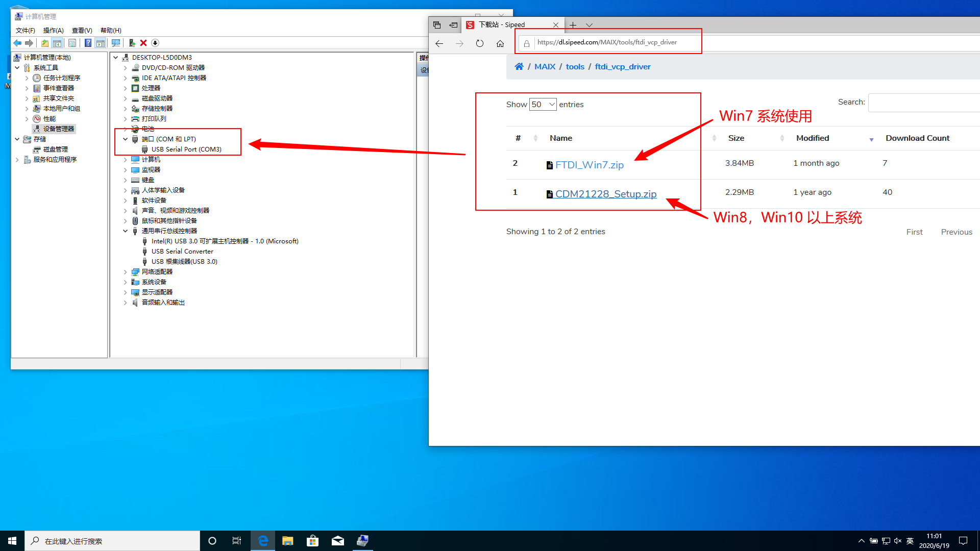Open the 查看(V) menu
Viewport: 980px width, 551px height.
(x=82, y=31)
